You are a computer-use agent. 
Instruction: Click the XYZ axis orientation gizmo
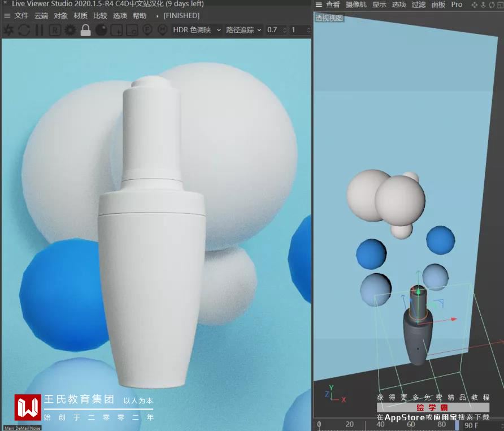335,394
